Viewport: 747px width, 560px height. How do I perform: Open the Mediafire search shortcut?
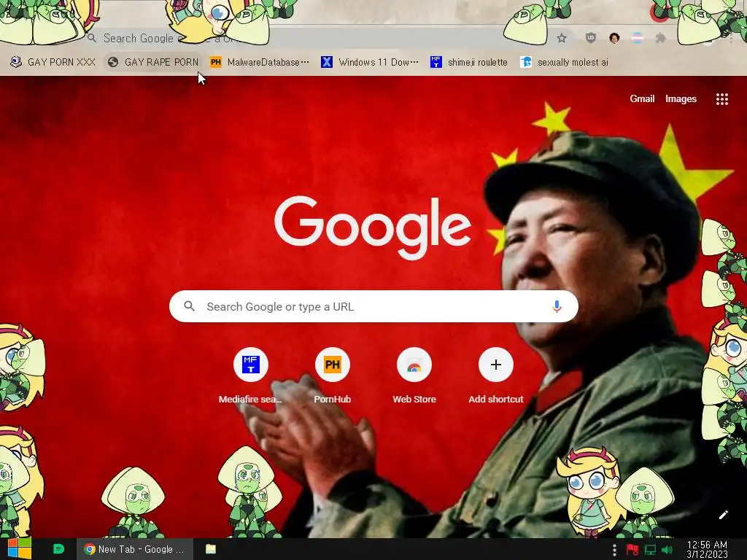click(251, 376)
